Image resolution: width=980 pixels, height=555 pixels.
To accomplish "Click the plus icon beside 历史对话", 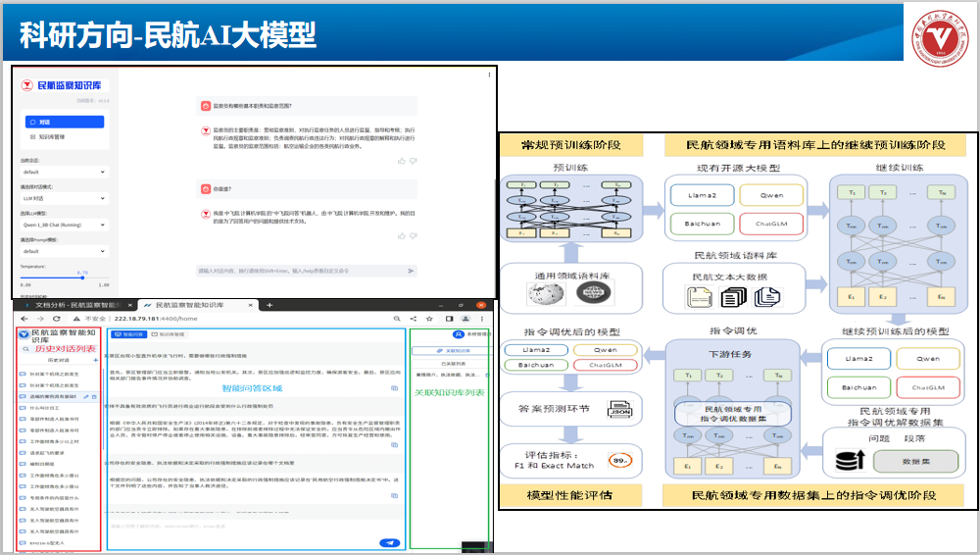I will tap(95, 361).
